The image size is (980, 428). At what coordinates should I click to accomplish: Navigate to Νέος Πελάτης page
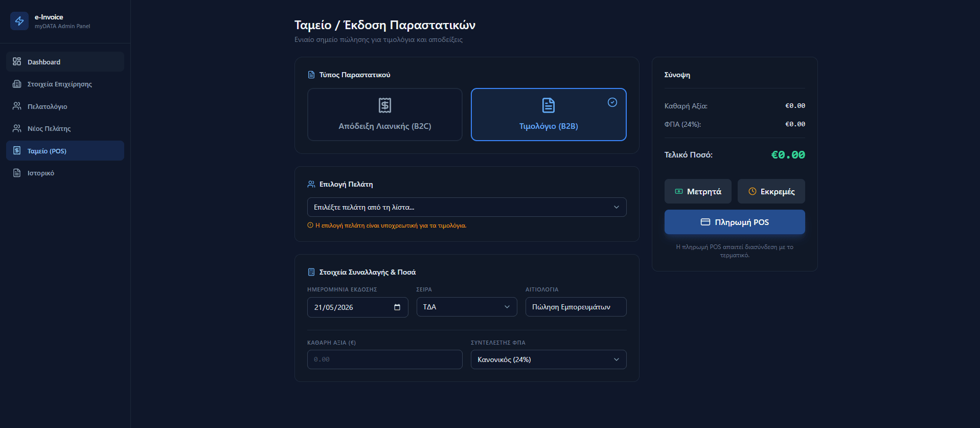(x=65, y=128)
